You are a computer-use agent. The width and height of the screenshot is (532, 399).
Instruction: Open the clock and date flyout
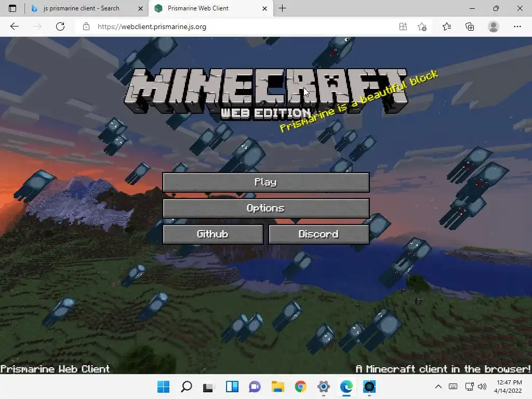click(508, 387)
